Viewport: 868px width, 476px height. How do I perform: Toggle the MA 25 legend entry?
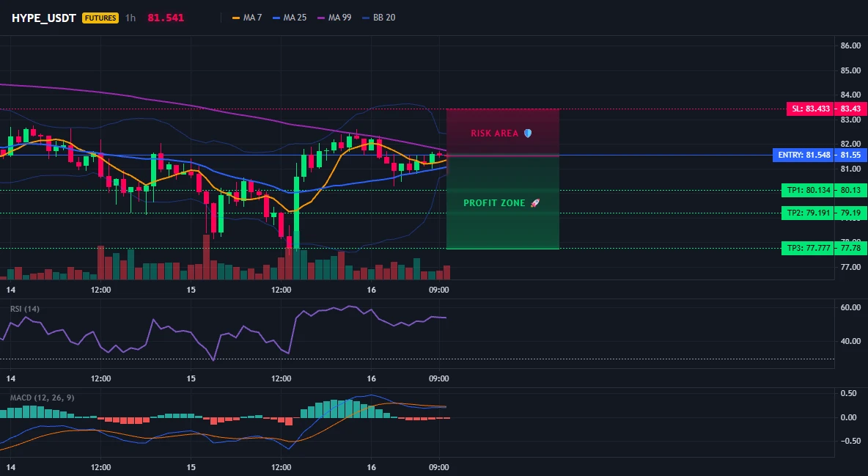[290, 18]
